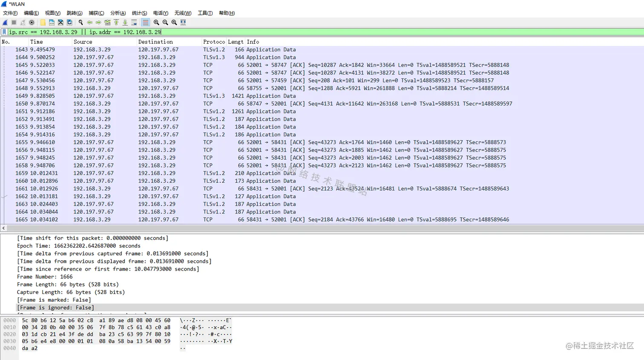644x360 pixels.
Task: Reload this capture file
Action: 69,22
